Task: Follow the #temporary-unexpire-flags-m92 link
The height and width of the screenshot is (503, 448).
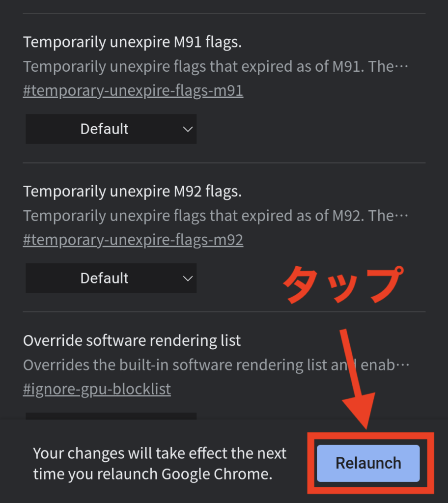Action: coord(133,240)
